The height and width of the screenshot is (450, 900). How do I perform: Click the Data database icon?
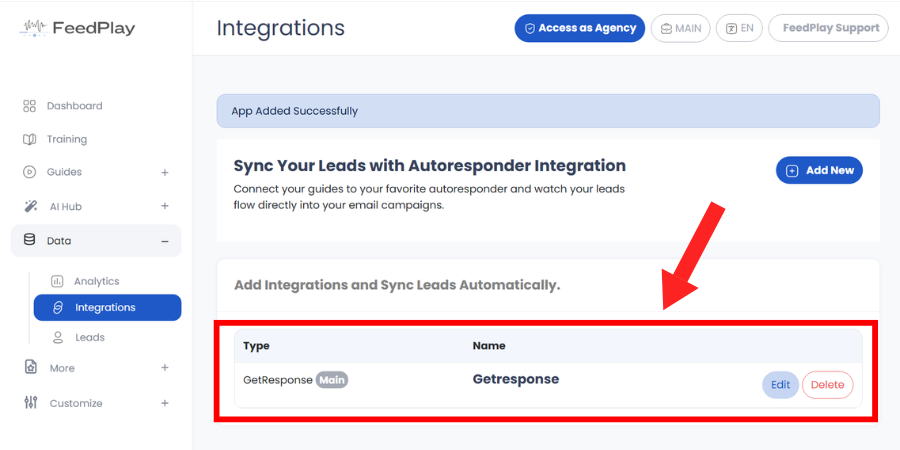point(29,240)
